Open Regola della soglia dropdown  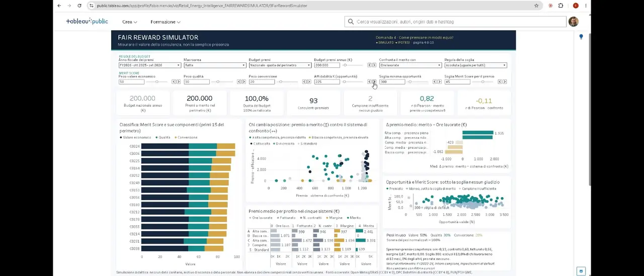coord(475,65)
